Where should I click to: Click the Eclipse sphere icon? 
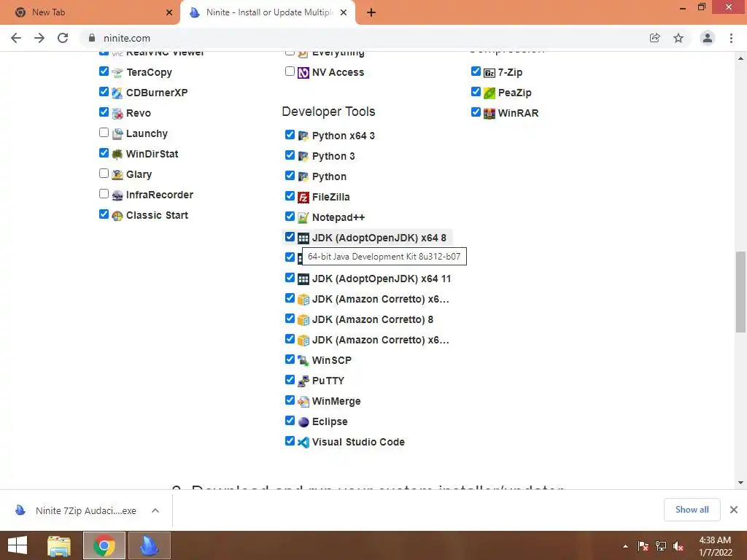(x=303, y=422)
